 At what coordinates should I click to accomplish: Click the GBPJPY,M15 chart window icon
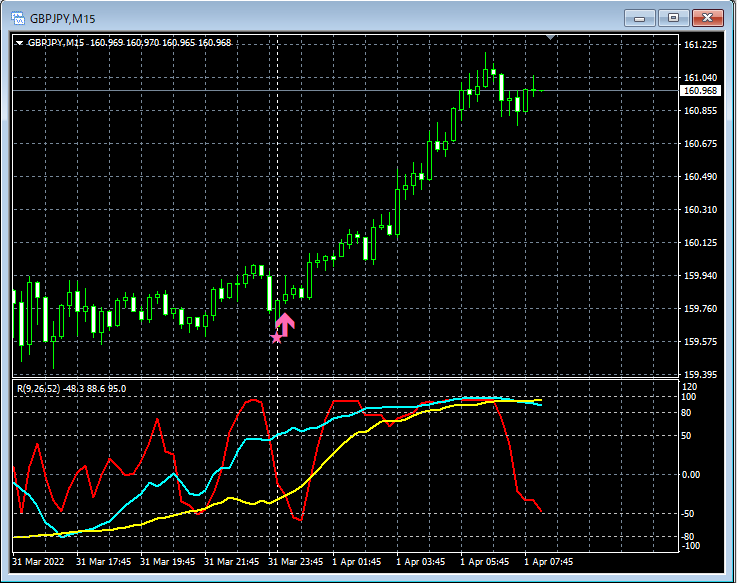18,19
